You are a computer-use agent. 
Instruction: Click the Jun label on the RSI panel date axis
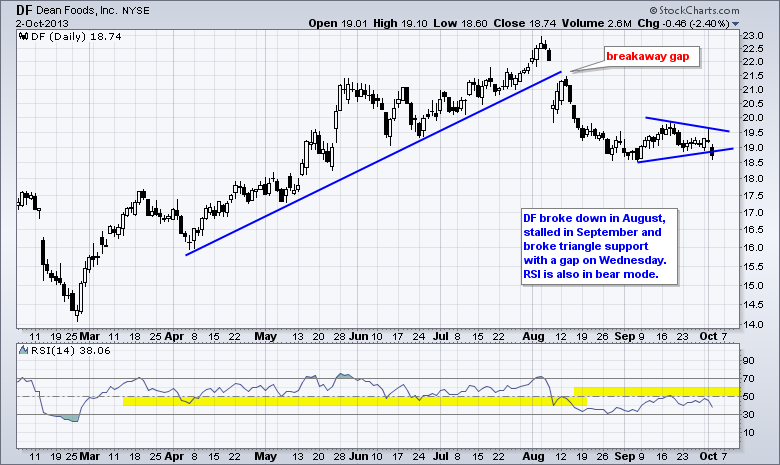click(x=358, y=456)
